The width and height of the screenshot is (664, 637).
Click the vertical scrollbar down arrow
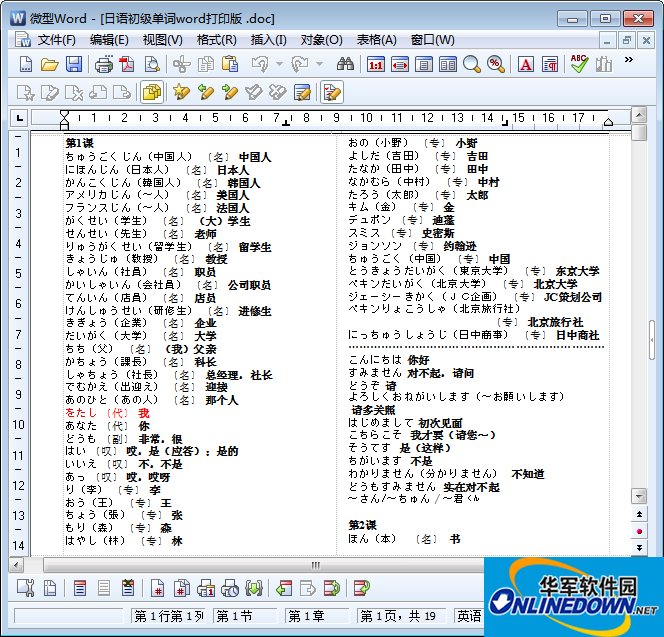tap(639, 495)
